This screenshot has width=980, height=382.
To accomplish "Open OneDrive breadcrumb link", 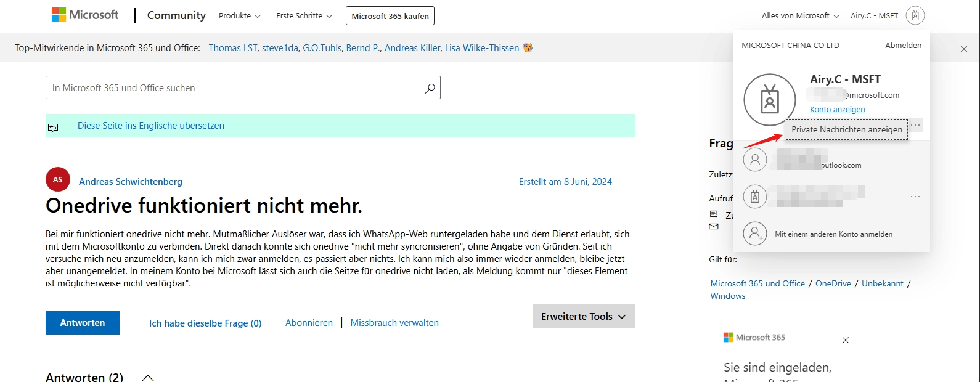I will point(833,283).
